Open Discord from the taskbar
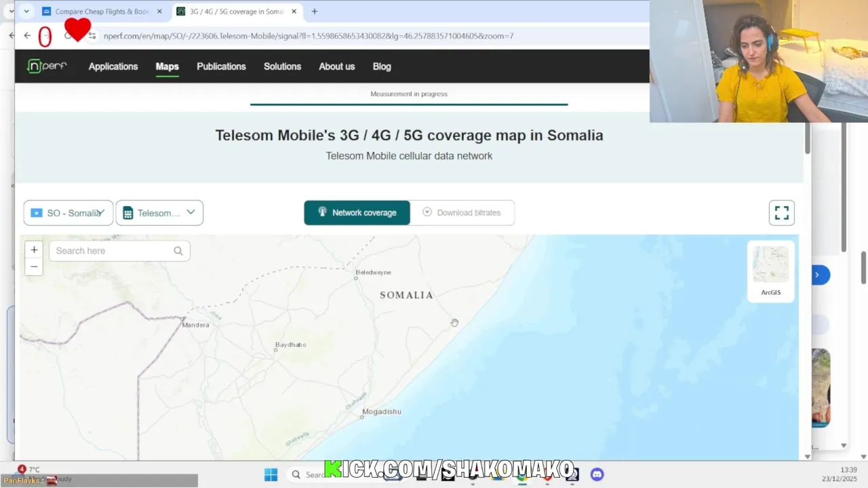This screenshot has height=488, width=868. point(597,474)
